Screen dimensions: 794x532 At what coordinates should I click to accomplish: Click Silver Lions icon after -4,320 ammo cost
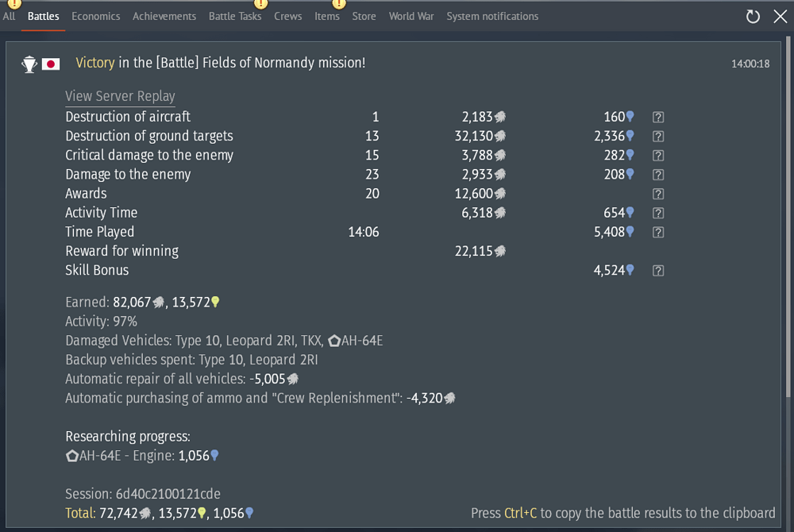[449, 398]
